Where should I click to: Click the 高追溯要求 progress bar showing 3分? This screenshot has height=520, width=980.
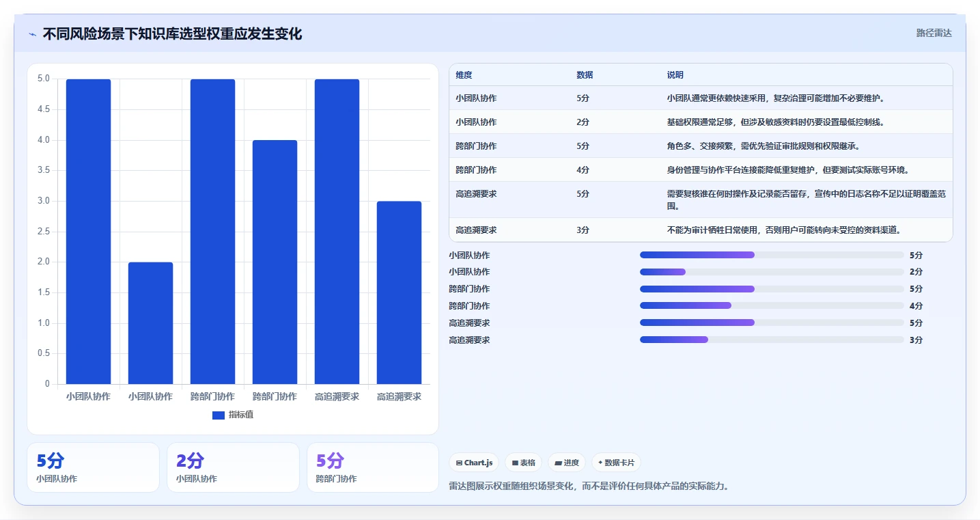click(772, 340)
